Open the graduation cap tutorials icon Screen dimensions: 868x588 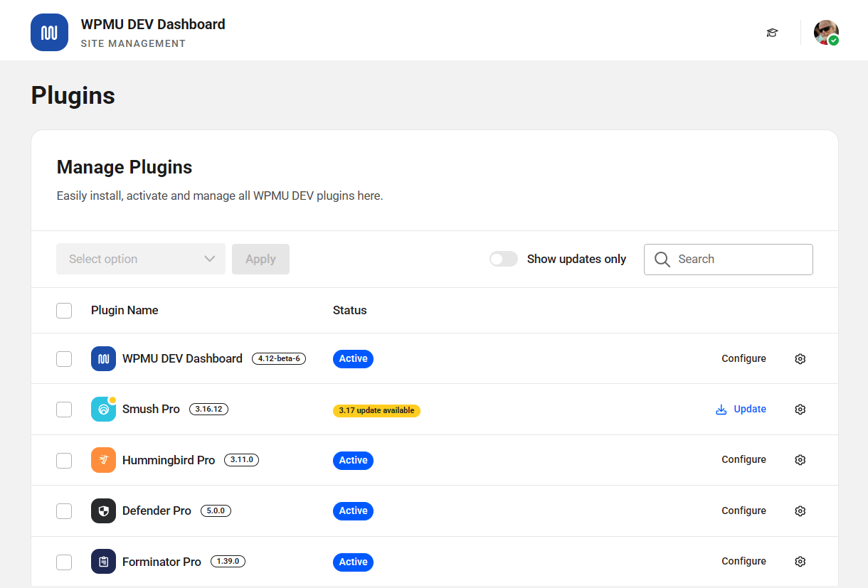point(772,33)
